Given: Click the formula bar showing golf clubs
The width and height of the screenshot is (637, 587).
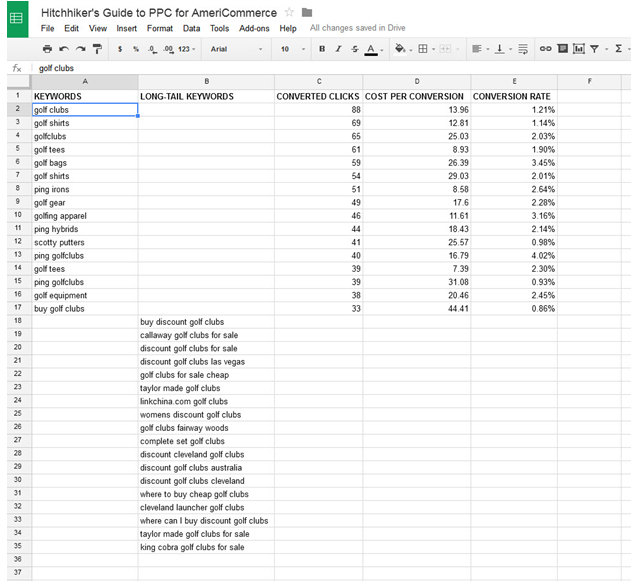Looking at the screenshot, I should pos(333,68).
